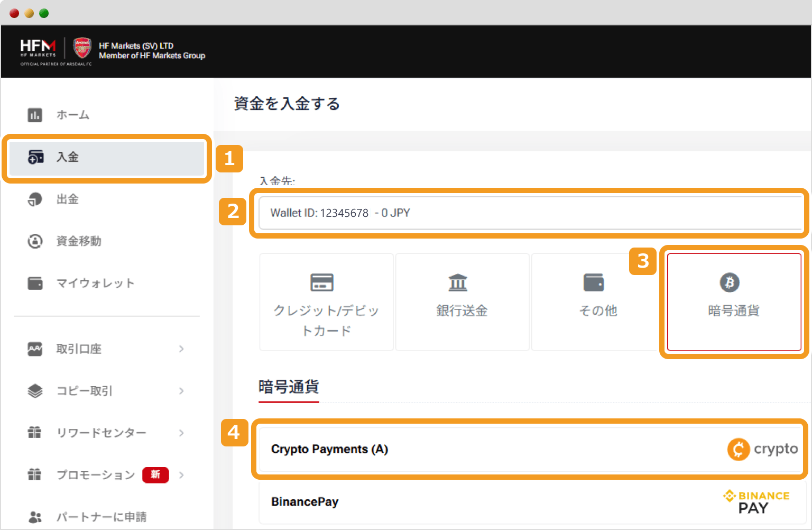Expand the コピー取引 sidebar section
Viewport: 812px width, 530px height.
85,390
